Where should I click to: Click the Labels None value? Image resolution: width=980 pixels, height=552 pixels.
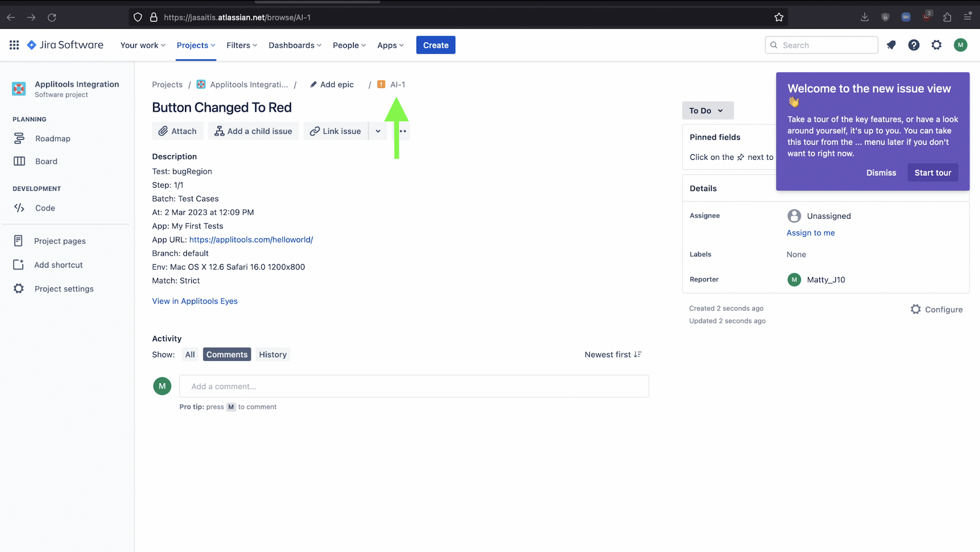[x=796, y=254]
